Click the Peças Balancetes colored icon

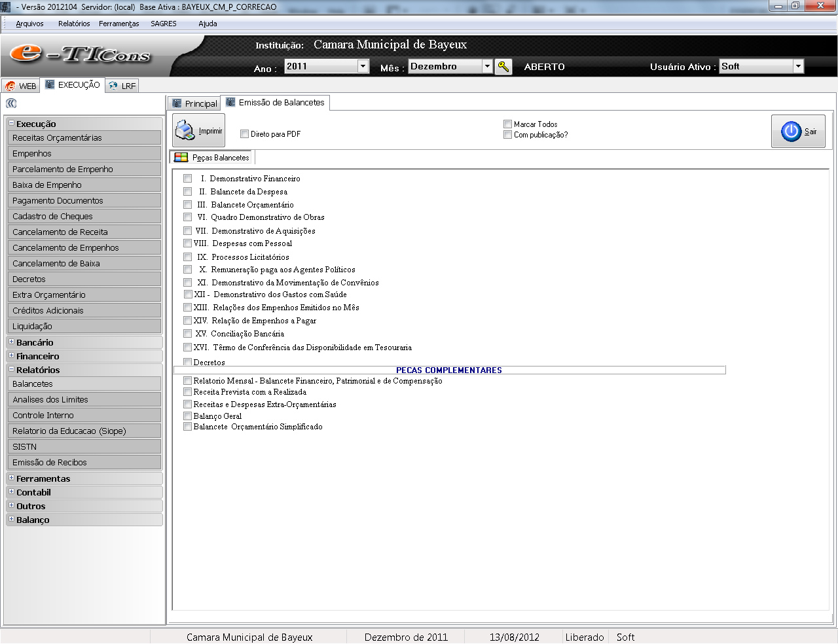click(x=181, y=158)
